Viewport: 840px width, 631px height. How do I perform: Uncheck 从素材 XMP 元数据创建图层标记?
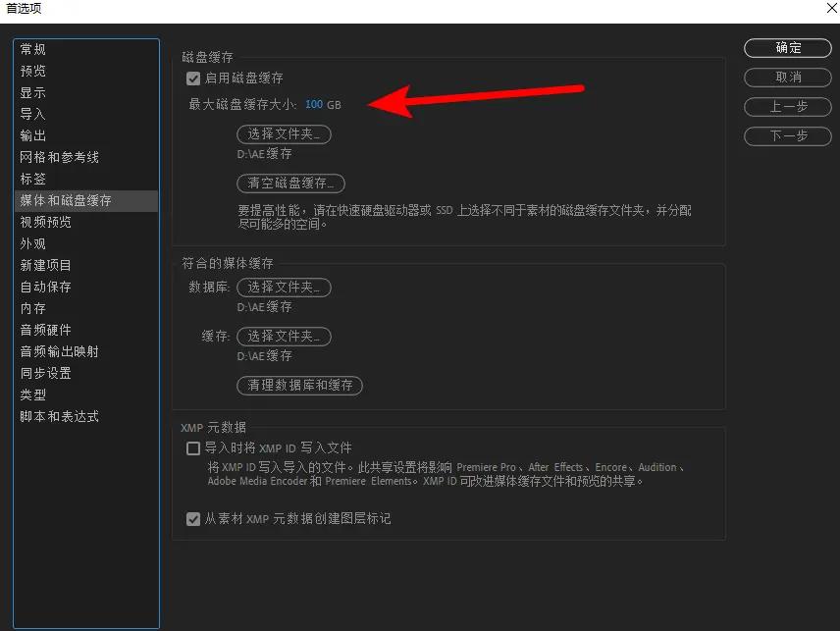(193, 519)
